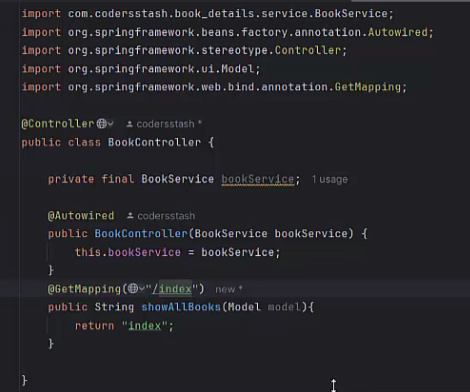Open globe URL icon beside @Controller
Screen dimensions: 470x392
(102, 124)
